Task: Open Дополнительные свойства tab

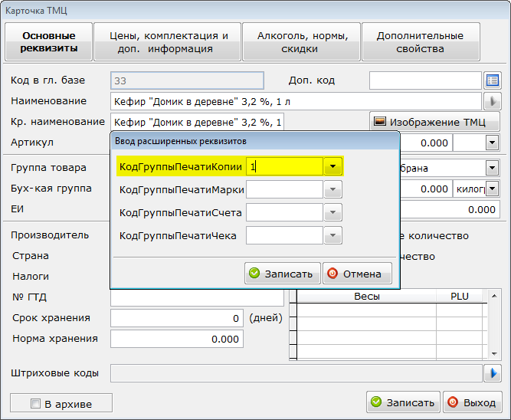Action: point(421,41)
